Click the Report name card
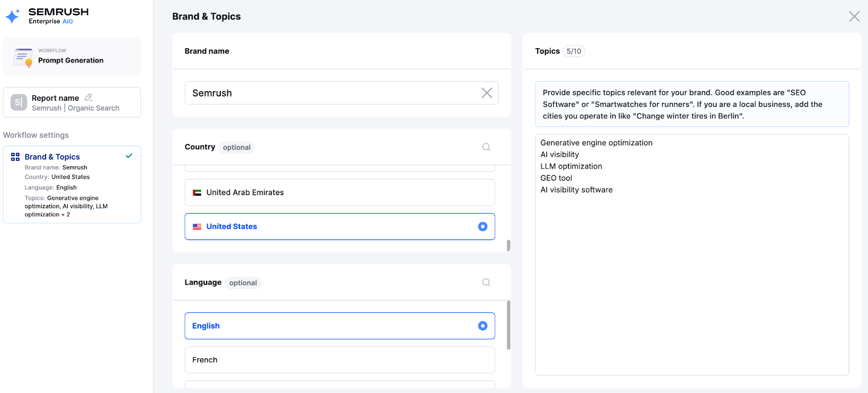Screen dimensions: 868x393 (72, 102)
